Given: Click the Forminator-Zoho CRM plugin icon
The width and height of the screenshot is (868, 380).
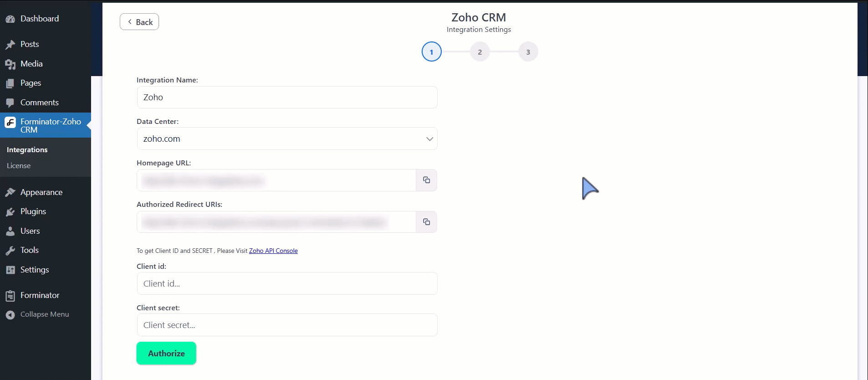Looking at the screenshot, I should click(x=10, y=122).
